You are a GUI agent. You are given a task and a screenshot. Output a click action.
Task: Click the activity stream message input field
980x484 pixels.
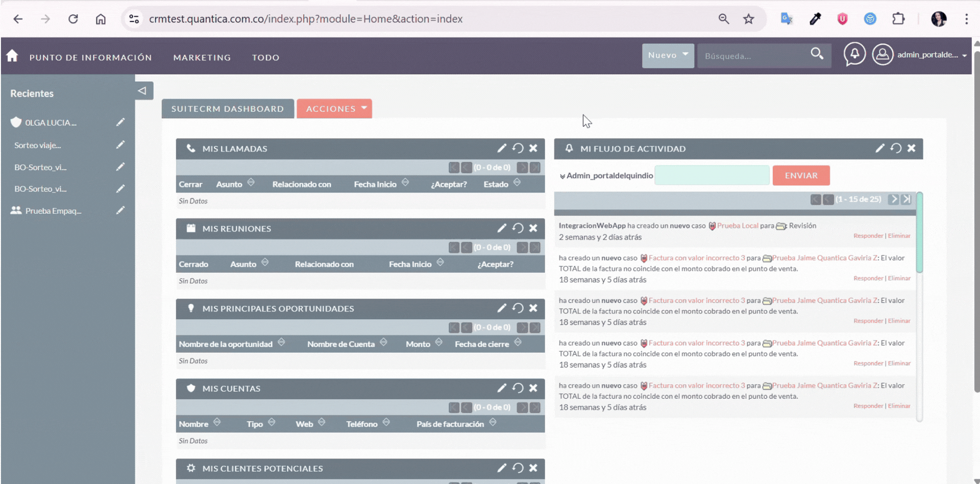click(x=712, y=176)
